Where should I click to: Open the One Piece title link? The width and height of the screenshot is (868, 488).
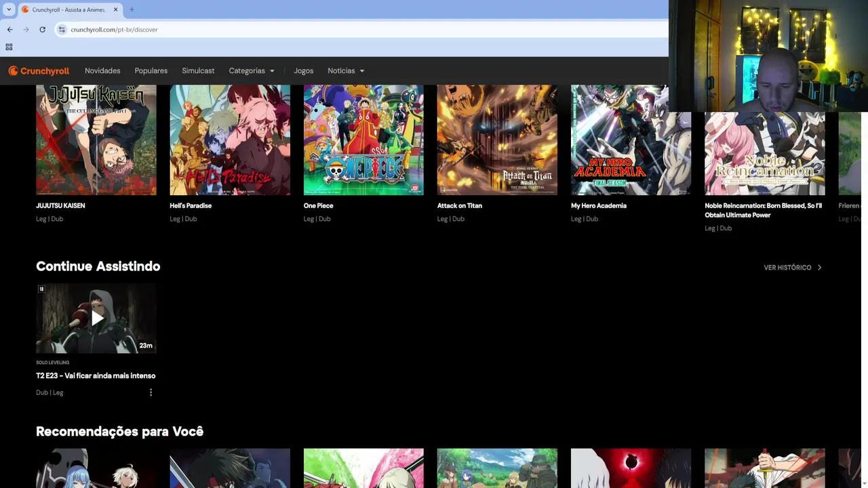tap(318, 205)
